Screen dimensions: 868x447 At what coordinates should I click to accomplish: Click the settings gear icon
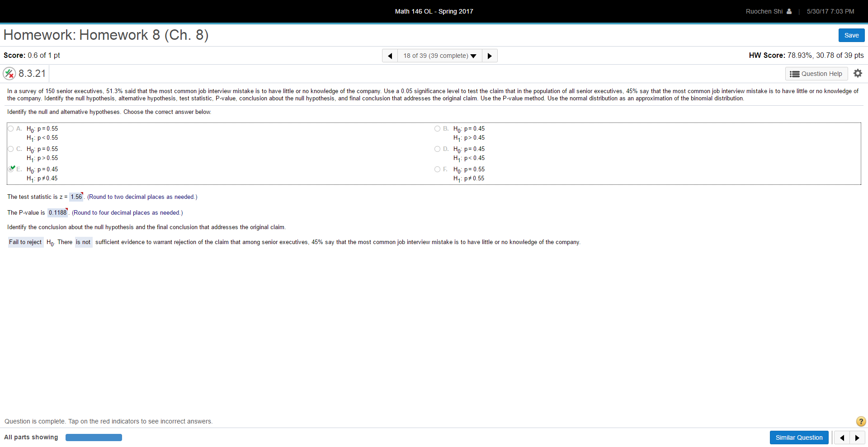click(858, 73)
